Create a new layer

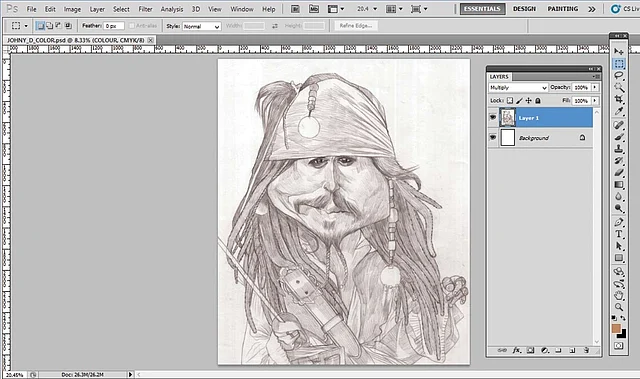(572, 350)
